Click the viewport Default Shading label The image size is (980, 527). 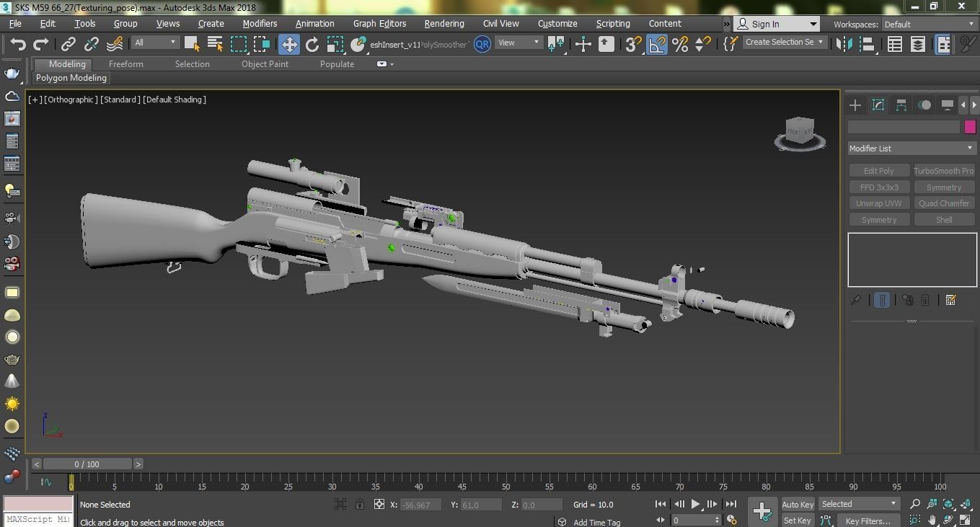pyautogui.click(x=175, y=99)
